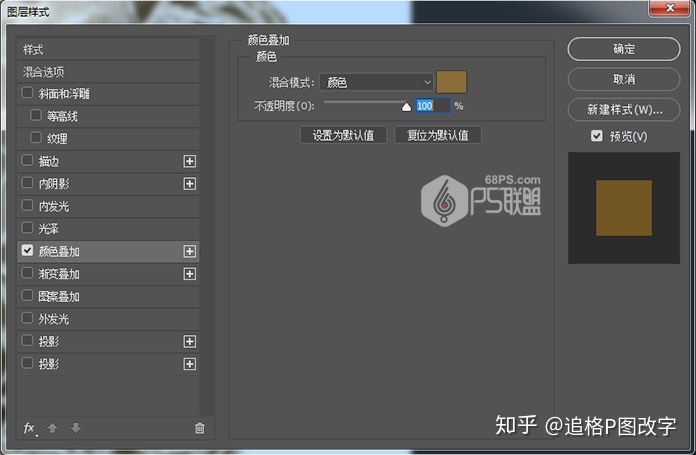696x455 pixels.
Task: Click the trash delete effect icon
Action: pos(200,428)
